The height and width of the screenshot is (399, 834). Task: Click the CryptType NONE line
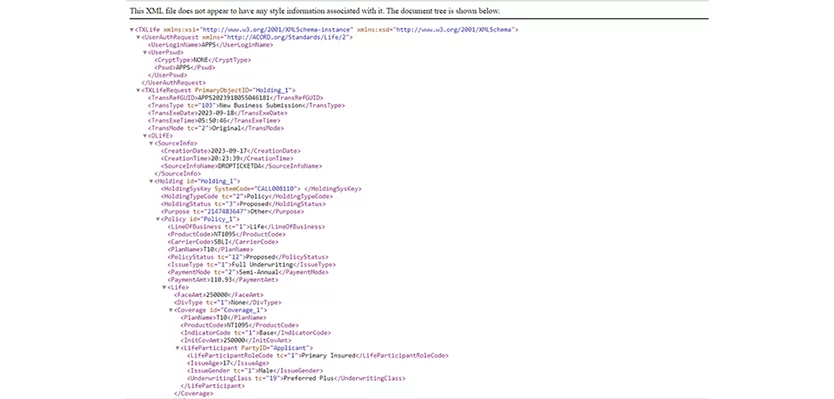coord(203,60)
